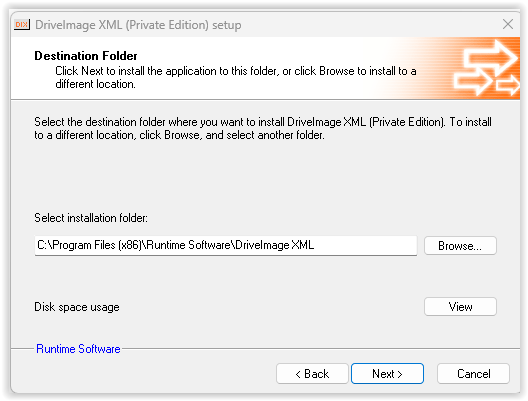The image size is (528, 401).
Task: Proceed by clicking Next >
Action: tap(387, 374)
